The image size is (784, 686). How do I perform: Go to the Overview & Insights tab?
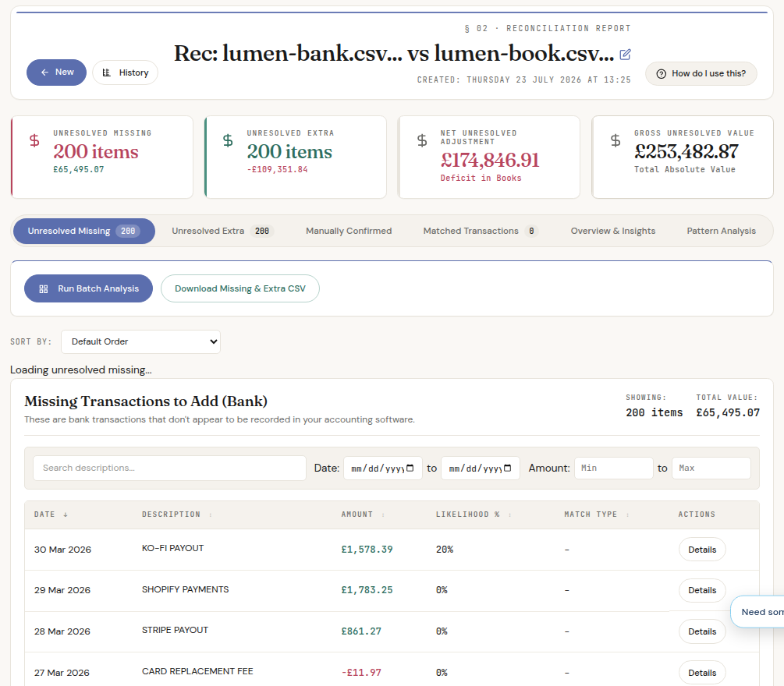coord(613,231)
